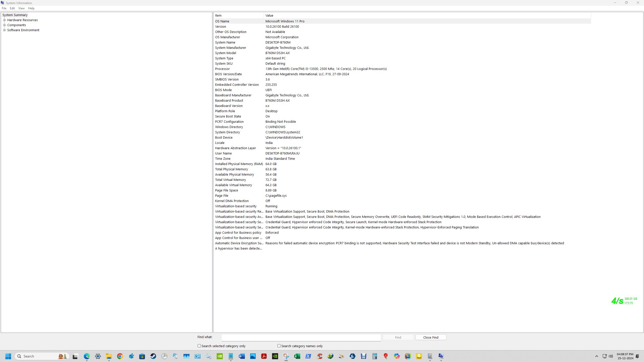This screenshot has height=362, width=644.
Task: Launch Microsoft Edge from the taskbar
Action: point(87,356)
